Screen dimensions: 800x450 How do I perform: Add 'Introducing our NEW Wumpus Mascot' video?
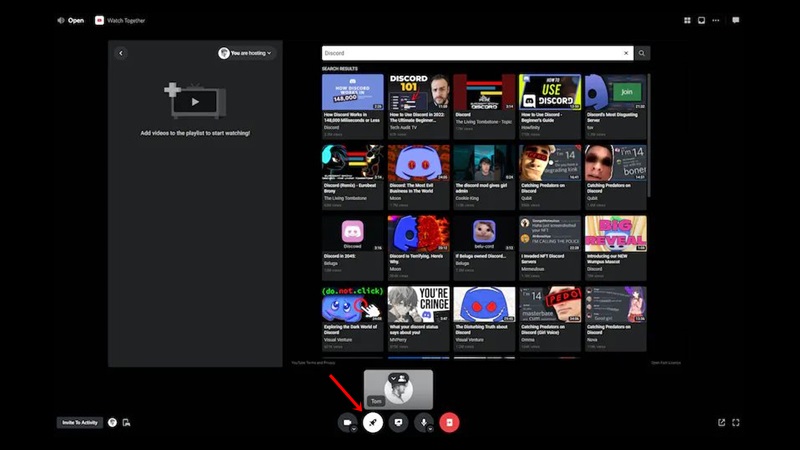tap(616, 248)
